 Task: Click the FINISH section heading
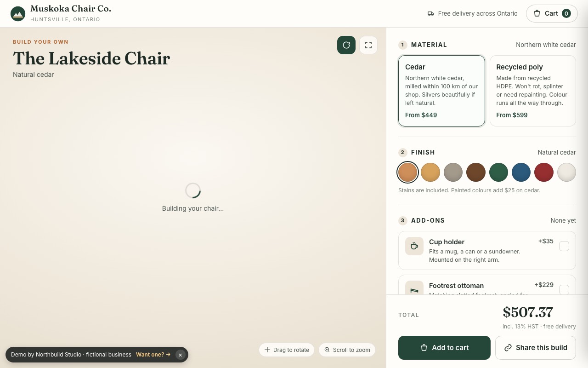click(x=423, y=152)
